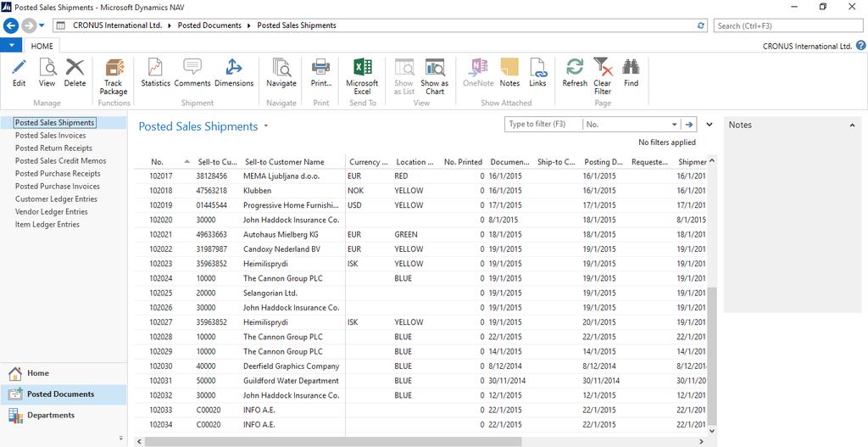Click the Find binoculars icon

[x=631, y=68]
